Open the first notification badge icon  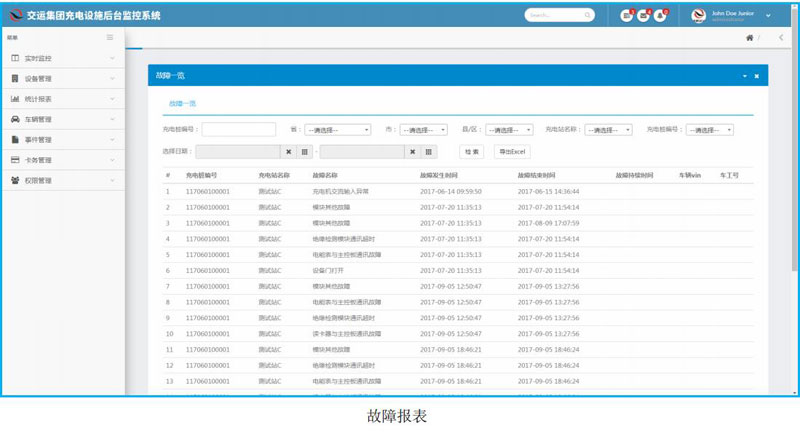point(627,16)
